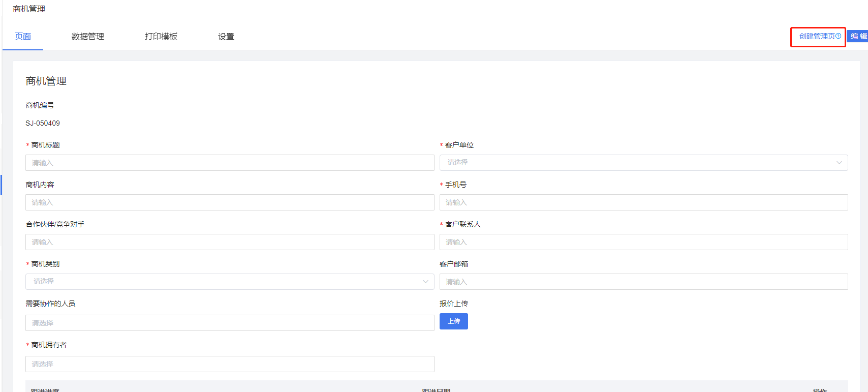Click the 创建管理页 link
This screenshot has width=868, height=392.
click(817, 36)
